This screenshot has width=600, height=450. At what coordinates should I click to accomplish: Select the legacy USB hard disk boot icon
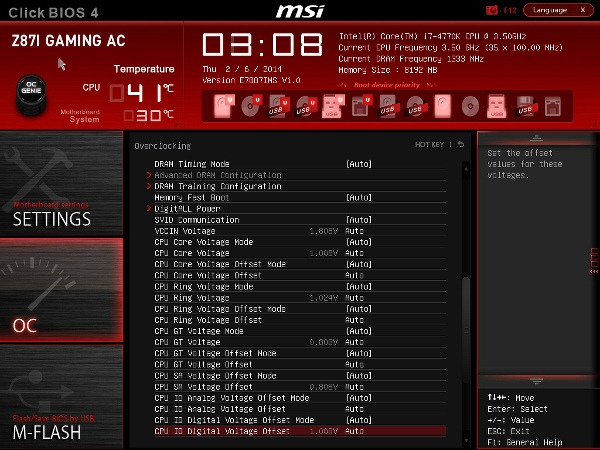389,106
